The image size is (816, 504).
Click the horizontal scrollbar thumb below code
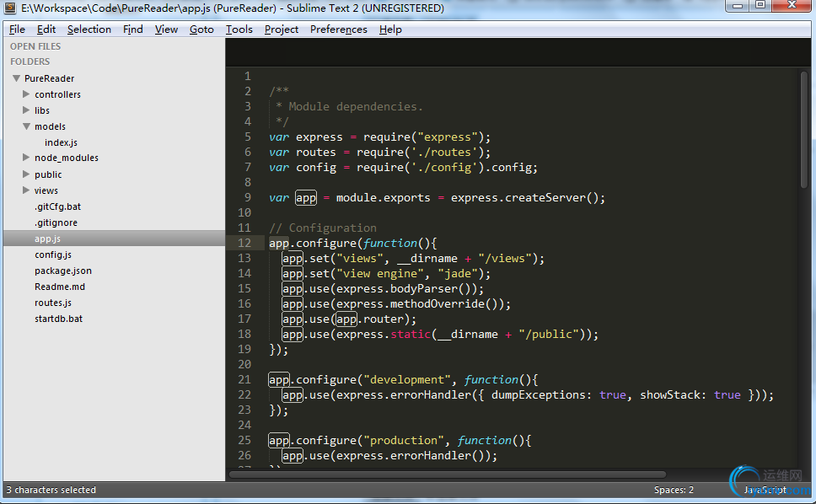(x=448, y=475)
